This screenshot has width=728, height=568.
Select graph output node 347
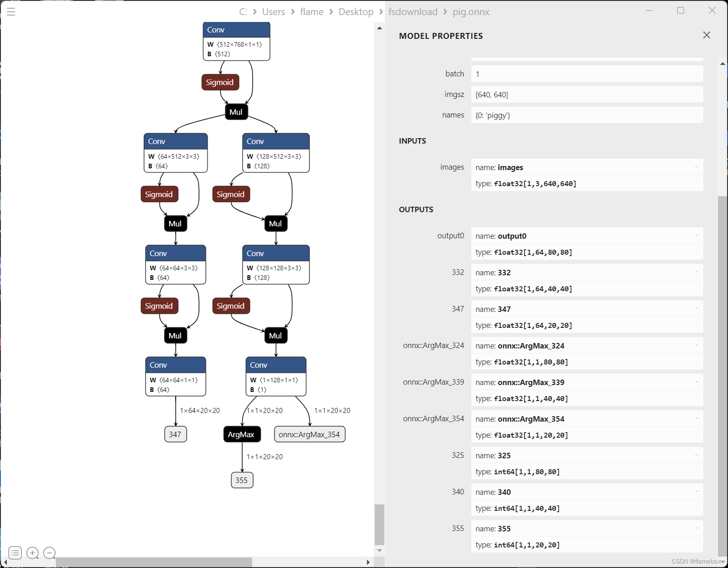pos(176,434)
